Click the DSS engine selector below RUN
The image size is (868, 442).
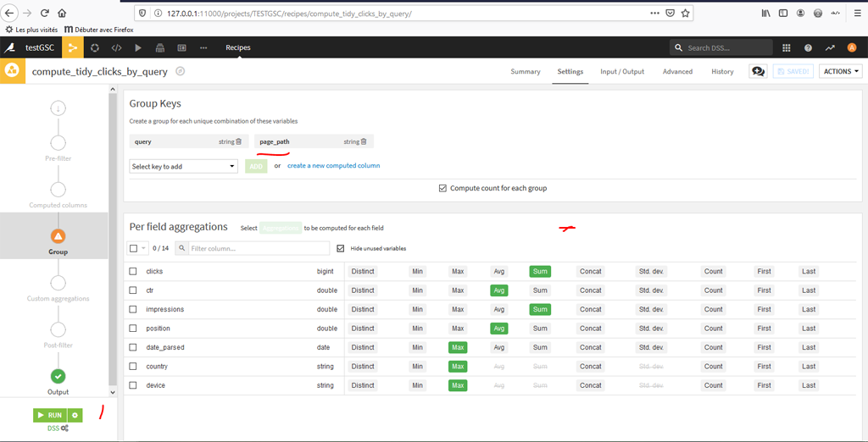58,428
